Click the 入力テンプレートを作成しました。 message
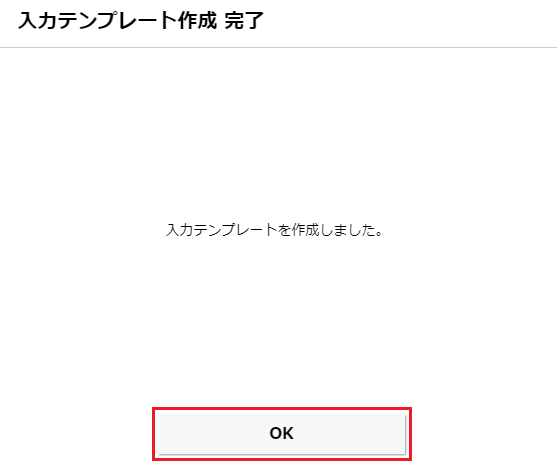Image resolution: width=557 pixels, height=476 pixels. pyautogui.click(x=274, y=230)
